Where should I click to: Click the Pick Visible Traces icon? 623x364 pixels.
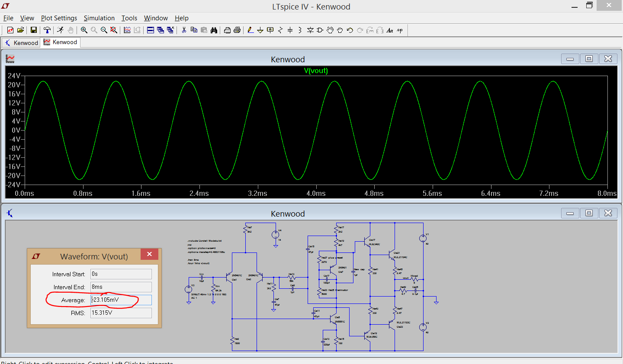[x=127, y=30]
